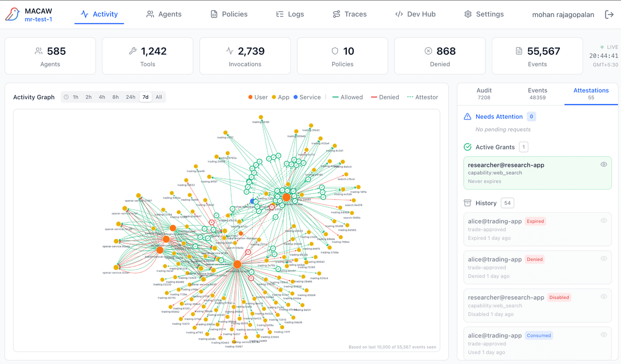Click the logout arrow icon

(609, 14)
